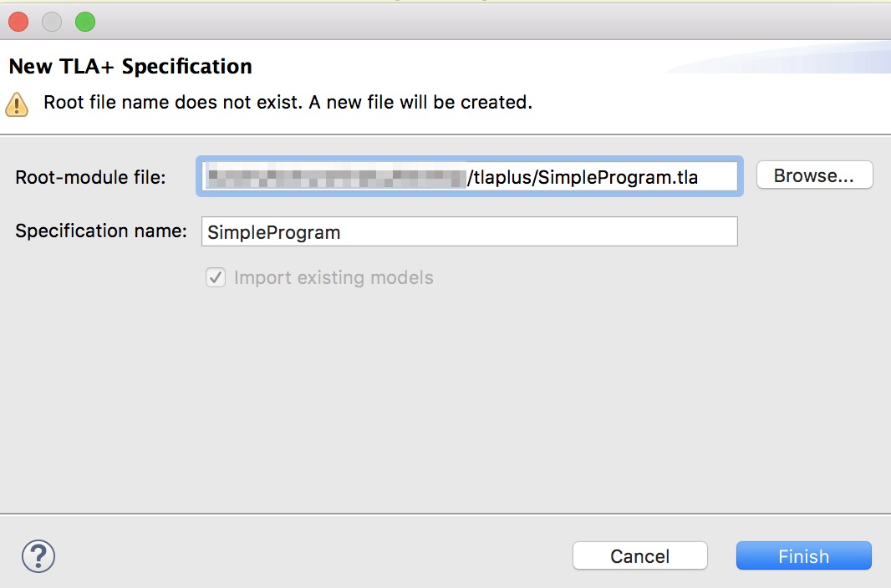Click the yellow warning triangle icon
Viewport: 891px width, 588px height.
pyautogui.click(x=17, y=104)
